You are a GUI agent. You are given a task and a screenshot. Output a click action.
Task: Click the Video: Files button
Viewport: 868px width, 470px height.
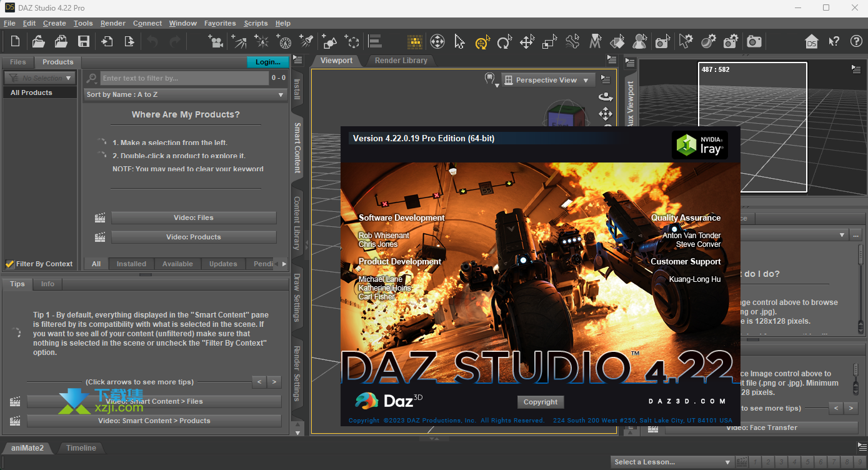tap(194, 217)
